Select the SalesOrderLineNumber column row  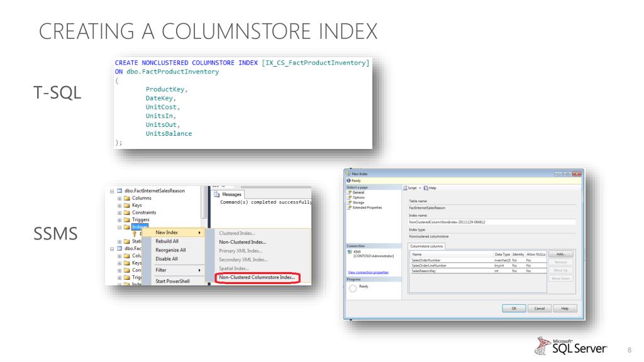pyautogui.click(x=479, y=266)
